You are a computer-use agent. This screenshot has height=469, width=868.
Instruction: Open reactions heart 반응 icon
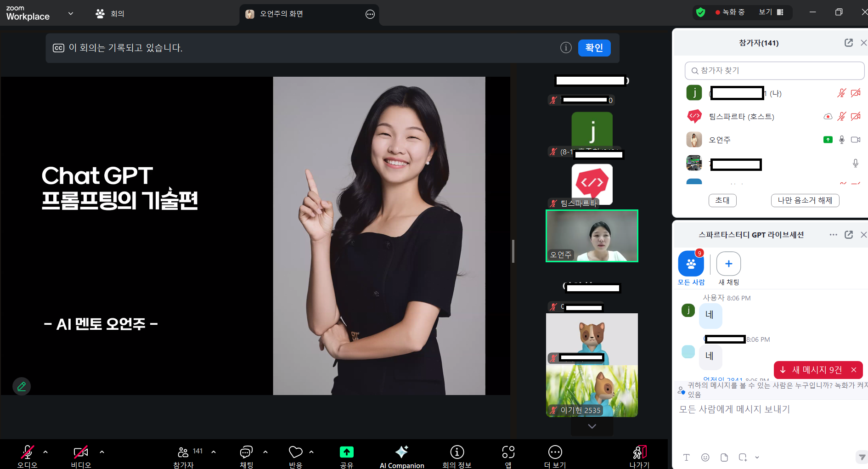[x=295, y=452]
